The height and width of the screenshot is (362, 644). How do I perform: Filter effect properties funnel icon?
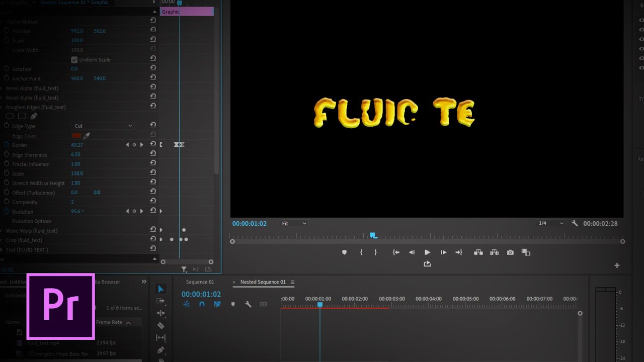(x=184, y=270)
